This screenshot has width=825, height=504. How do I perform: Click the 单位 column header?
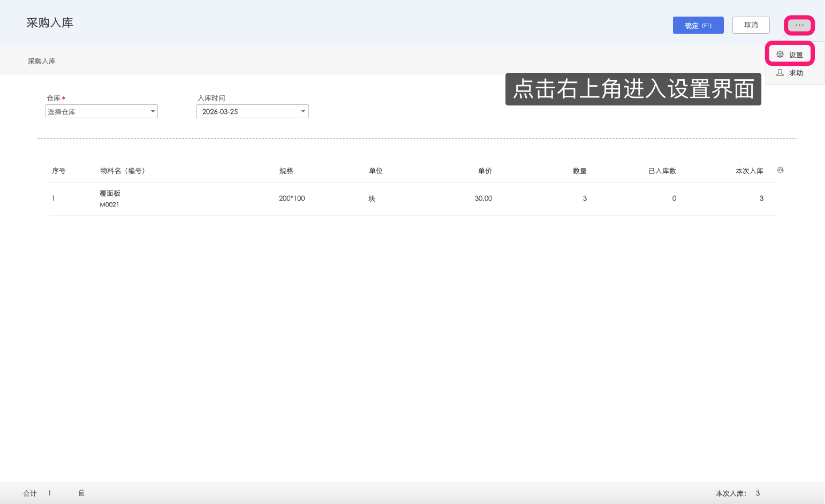coord(376,171)
